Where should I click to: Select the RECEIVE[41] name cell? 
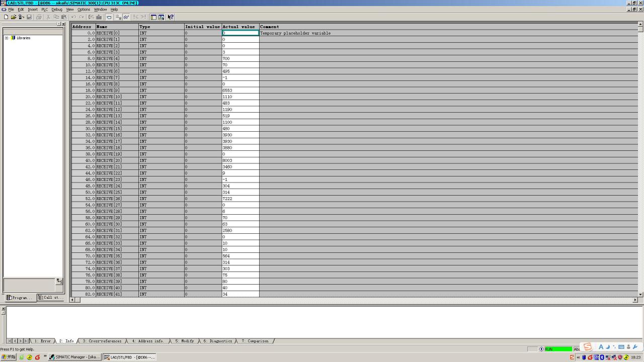(117, 294)
